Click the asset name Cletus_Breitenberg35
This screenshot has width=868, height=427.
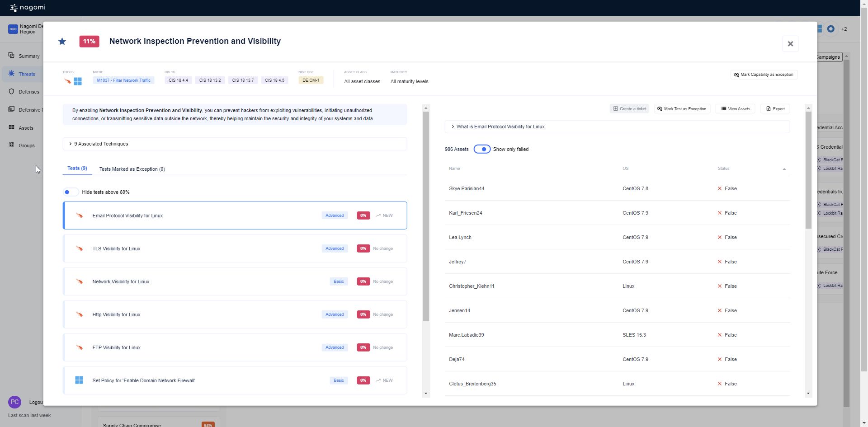click(472, 384)
